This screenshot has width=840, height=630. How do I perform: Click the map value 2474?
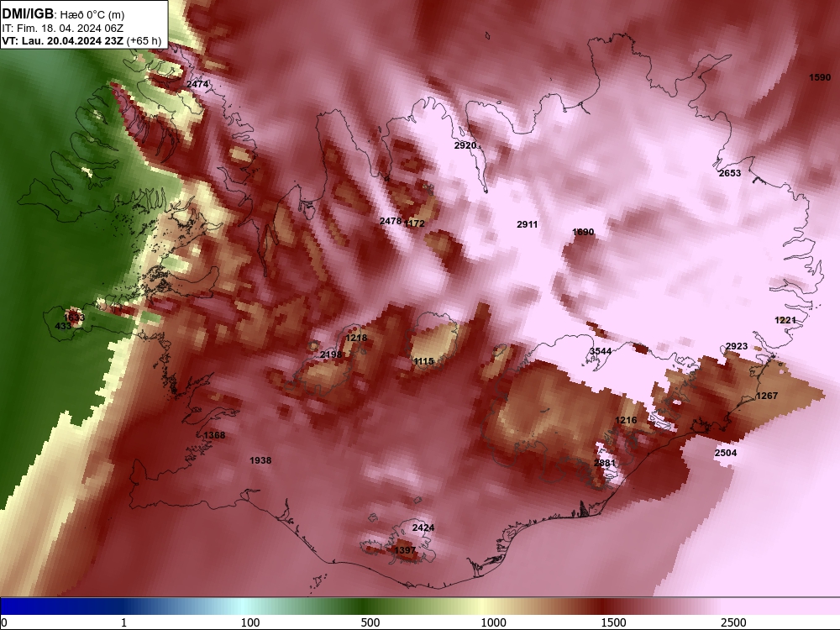click(x=197, y=84)
